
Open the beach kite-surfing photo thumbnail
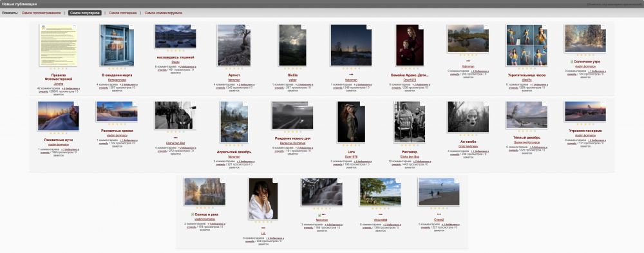pyautogui.click(x=439, y=192)
